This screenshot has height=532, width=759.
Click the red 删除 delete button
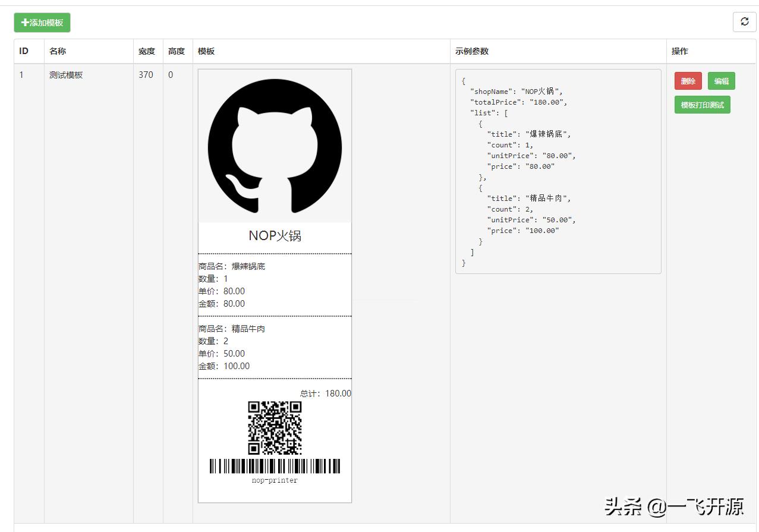point(688,81)
